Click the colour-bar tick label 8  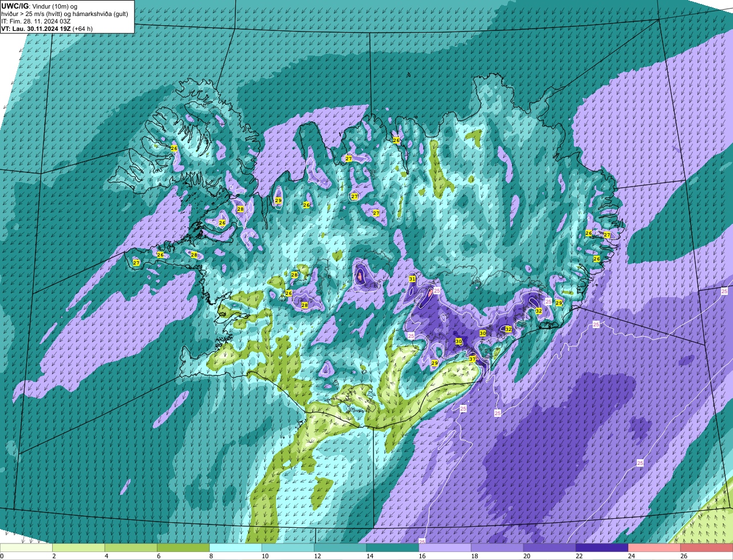click(x=211, y=555)
